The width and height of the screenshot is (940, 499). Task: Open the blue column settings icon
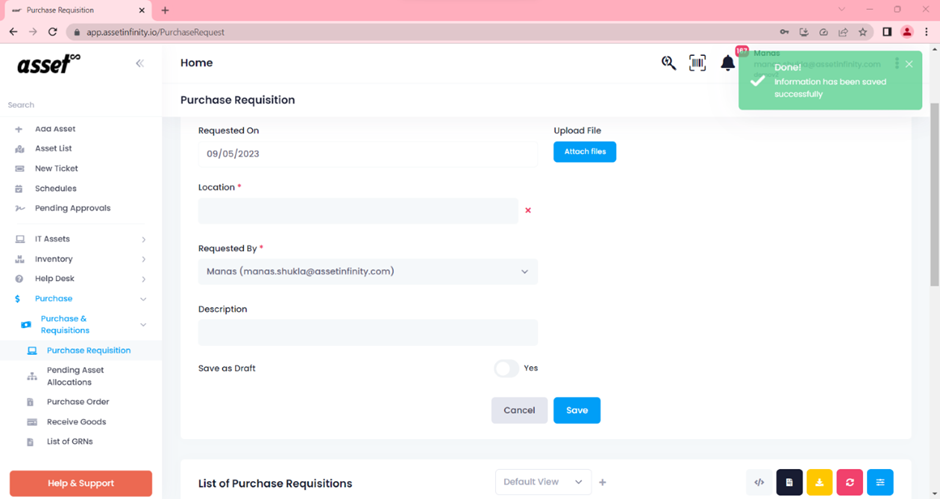(x=880, y=482)
